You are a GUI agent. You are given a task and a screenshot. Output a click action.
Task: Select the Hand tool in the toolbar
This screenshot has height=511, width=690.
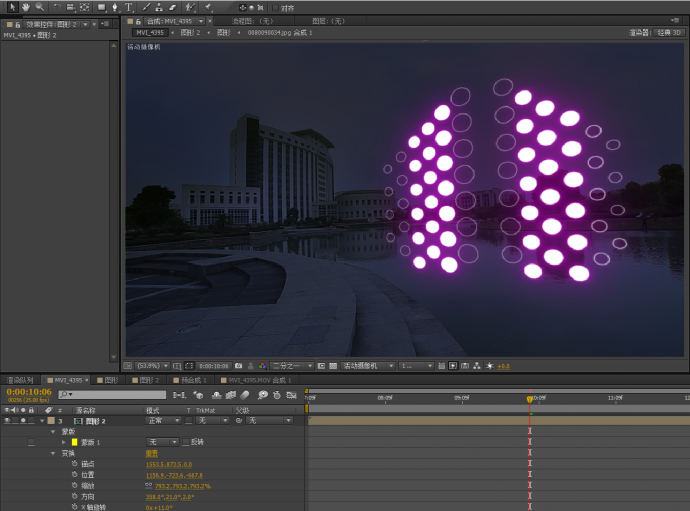point(25,7)
